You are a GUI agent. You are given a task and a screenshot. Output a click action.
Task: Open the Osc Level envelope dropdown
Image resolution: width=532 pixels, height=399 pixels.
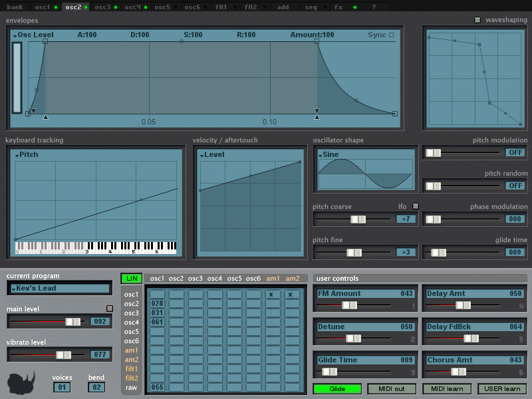point(35,35)
